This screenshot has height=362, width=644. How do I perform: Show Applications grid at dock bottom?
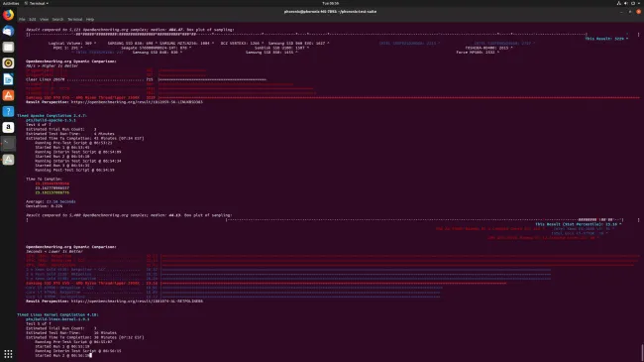coord(8,354)
